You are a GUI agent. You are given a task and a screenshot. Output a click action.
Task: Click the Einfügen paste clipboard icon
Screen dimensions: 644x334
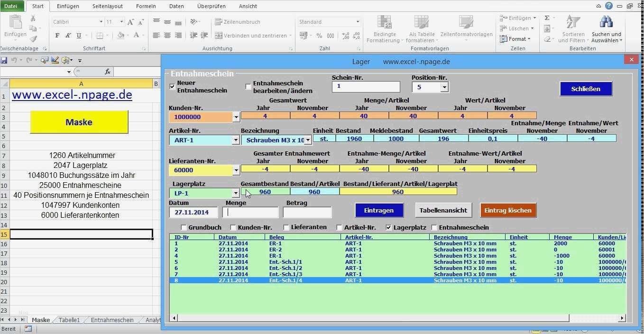pyautogui.click(x=15, y=23)
